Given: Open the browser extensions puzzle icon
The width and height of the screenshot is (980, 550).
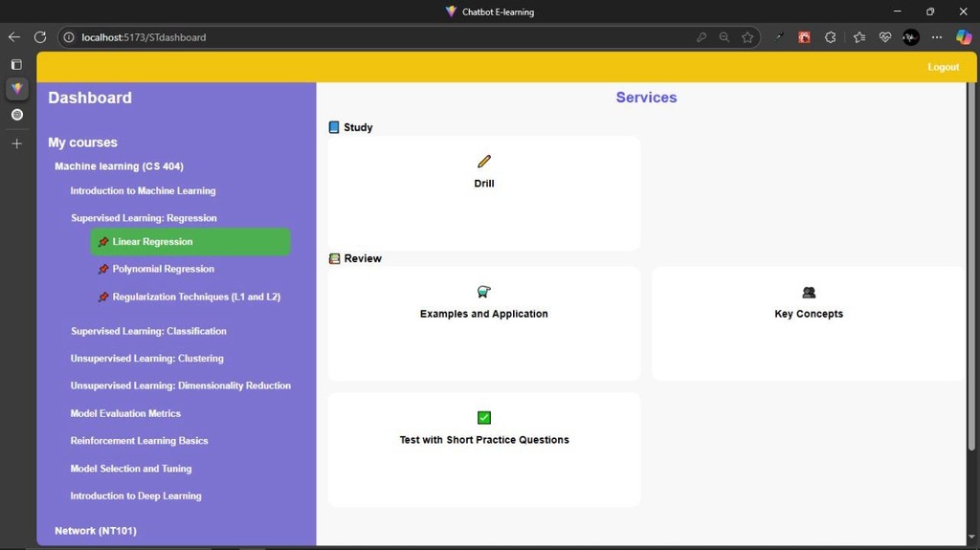Looking at the screenshot, I should pos(830,37).
